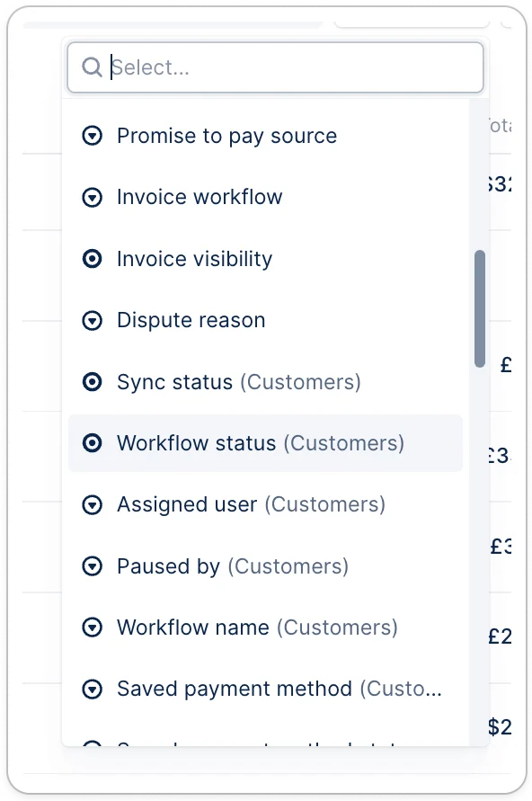Pick Workflow name (Customers) entry

point(265,627)
